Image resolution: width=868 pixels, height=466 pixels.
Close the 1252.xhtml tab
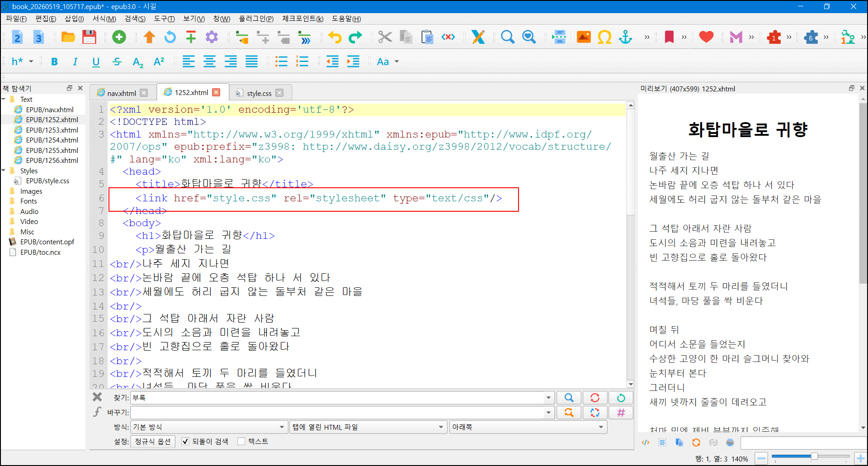pos(216,92)
